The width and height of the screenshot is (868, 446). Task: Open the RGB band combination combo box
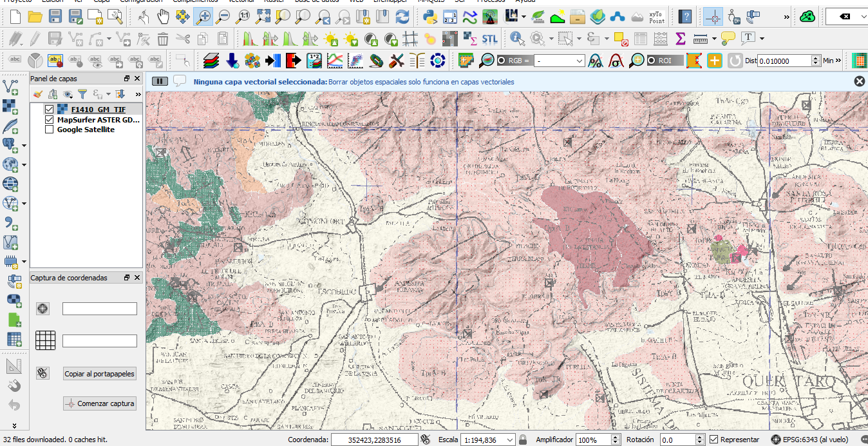pyautogui.click(x=560, y=61)
